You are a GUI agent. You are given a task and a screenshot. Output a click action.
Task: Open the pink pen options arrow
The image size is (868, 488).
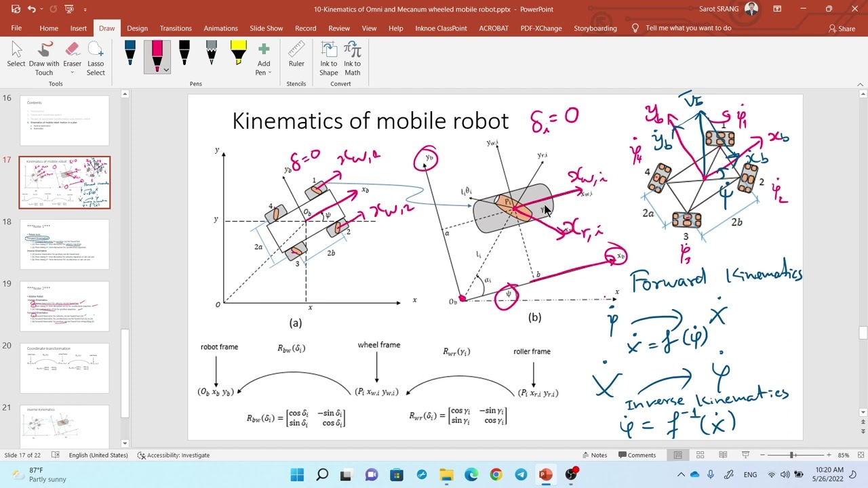pos(165,70)
